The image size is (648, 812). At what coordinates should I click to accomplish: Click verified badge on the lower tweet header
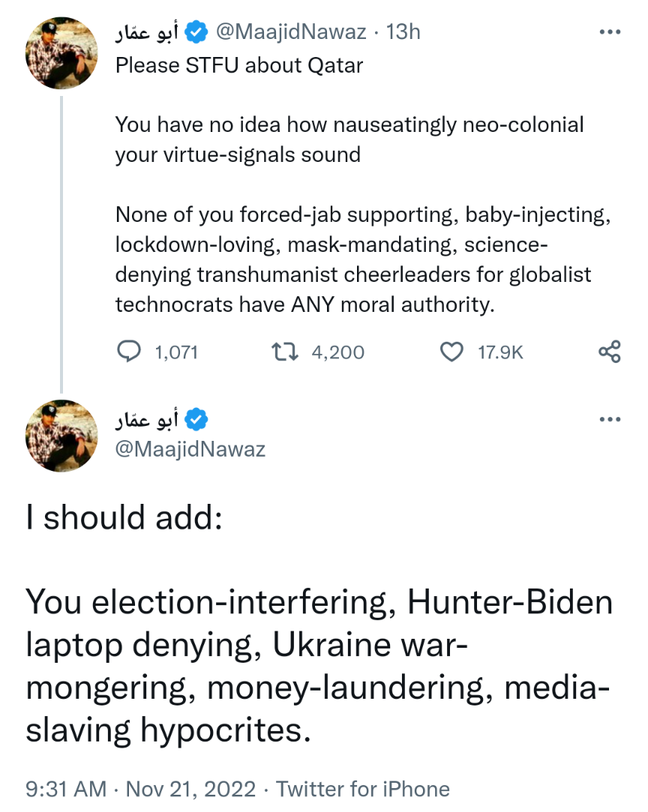click(x=197, y=420)
